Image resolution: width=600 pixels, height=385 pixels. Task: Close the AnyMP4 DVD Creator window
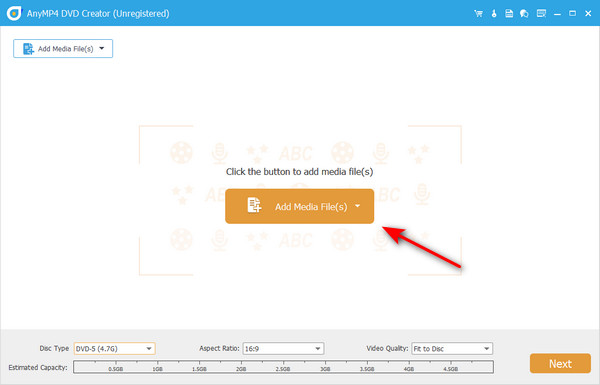pyautogui.click(x=588, y=13)
